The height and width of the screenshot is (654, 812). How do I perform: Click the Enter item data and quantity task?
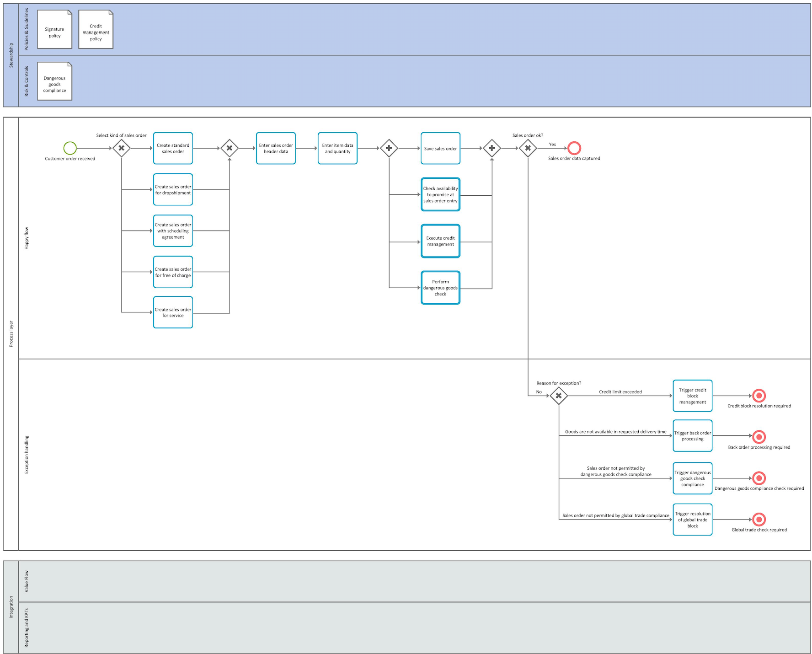tap(337, 148)
